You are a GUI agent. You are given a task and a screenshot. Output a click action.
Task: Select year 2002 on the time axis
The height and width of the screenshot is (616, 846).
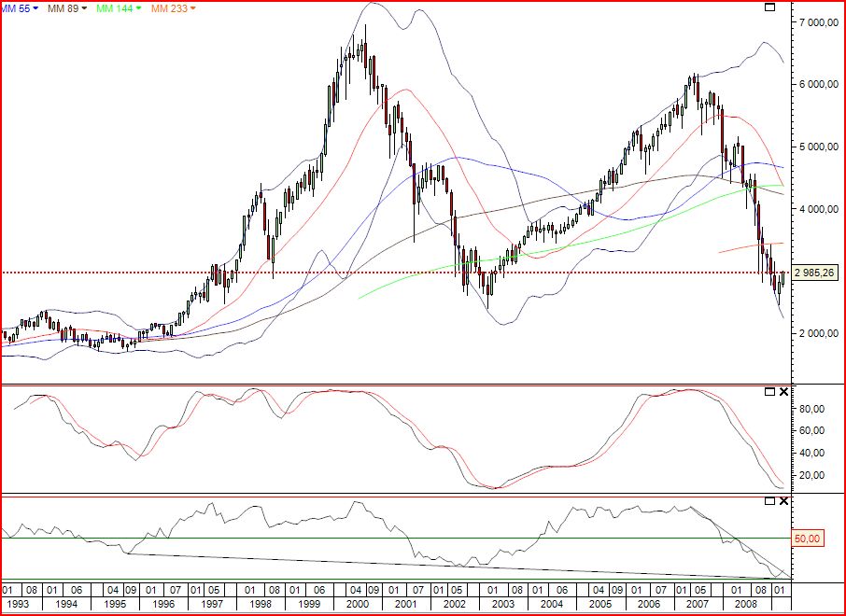coord(455,604)
